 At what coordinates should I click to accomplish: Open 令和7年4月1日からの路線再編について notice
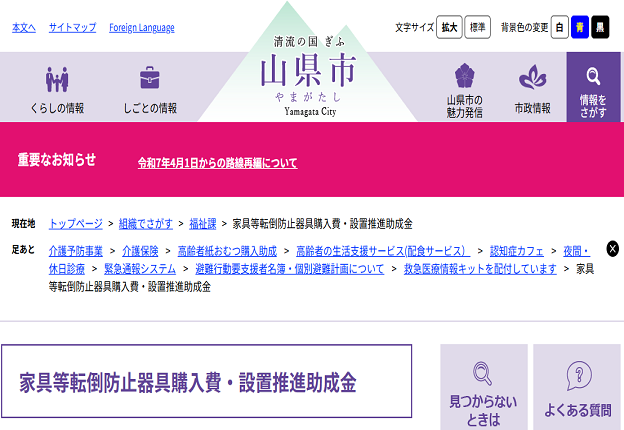tap(217, 162)
